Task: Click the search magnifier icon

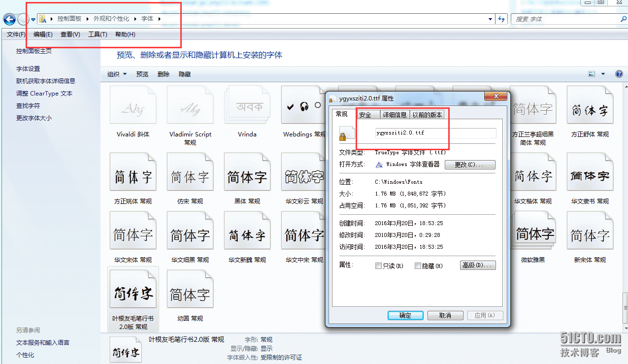Action: tap(623, 19)
